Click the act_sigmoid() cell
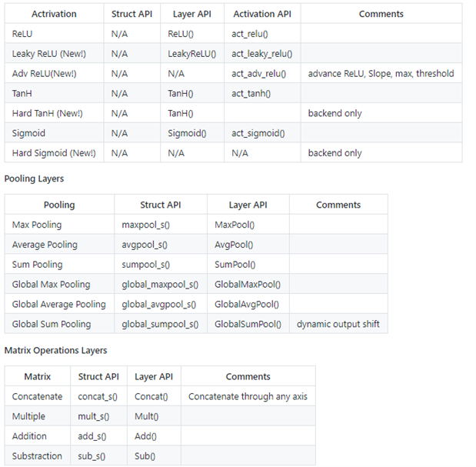Viewport: 476px width, 467px height. click(258, 133)
